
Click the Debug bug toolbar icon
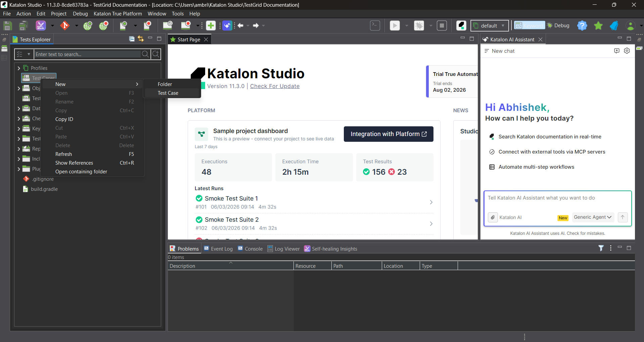(419, 26)
